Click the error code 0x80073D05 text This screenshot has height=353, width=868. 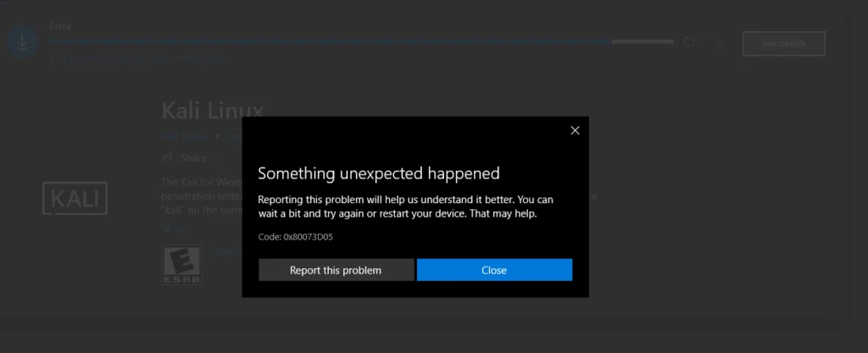(x=295, y=236)
